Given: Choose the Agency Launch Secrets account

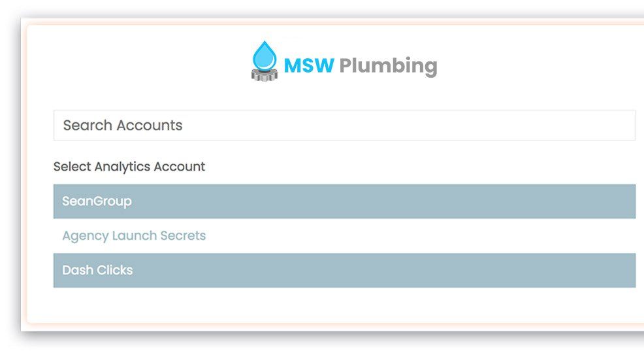Looking at the screenshot, I should (x=344, y=236).
